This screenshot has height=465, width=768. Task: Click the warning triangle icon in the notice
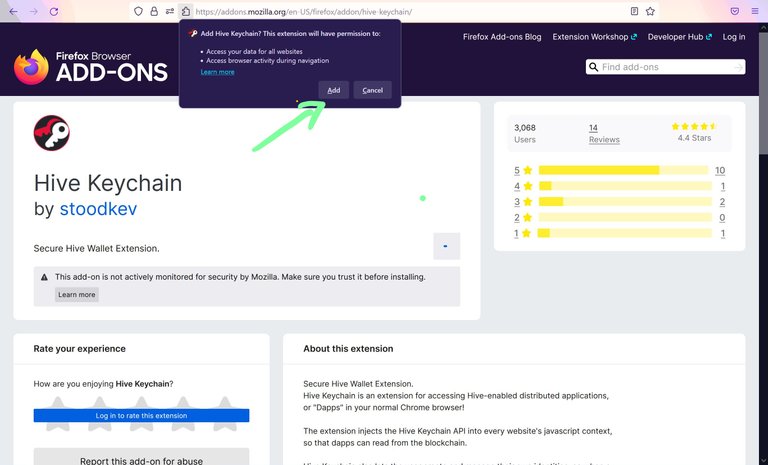click(x=44, y=277)
